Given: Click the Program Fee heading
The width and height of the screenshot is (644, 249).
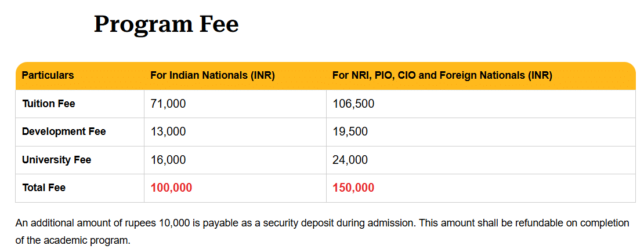Looking at the screenshot, I should click(x=166, y=24).
